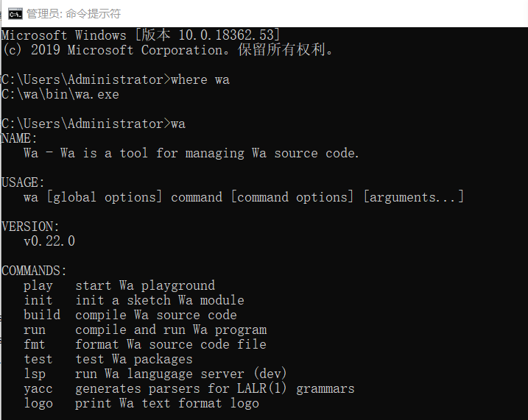Click the Command Prompt icon in title bar

pyautogui.click(x=14, y=13)
